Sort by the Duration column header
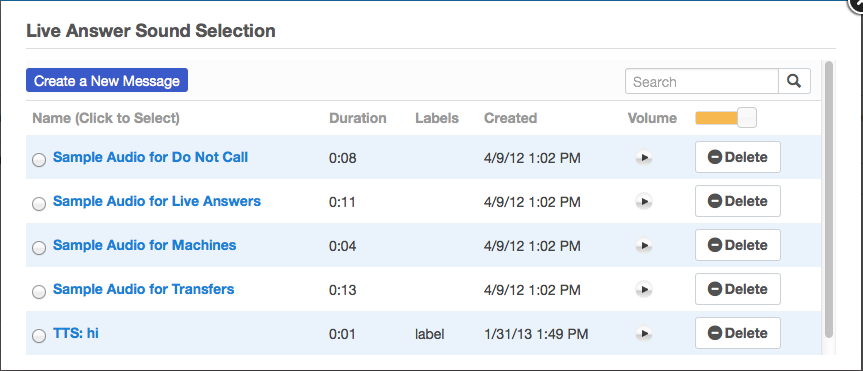This screenshot has width=863, height=371. click(x=358, y=118)
